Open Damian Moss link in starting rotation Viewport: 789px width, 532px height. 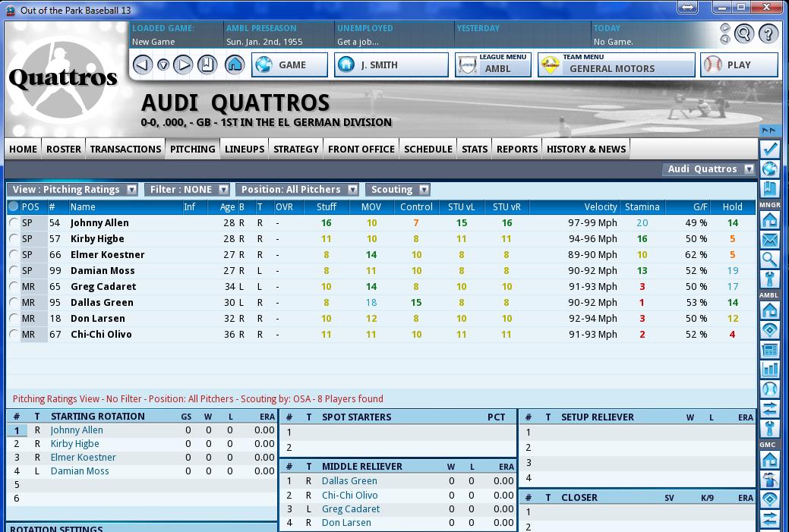(x=80, y=471)
